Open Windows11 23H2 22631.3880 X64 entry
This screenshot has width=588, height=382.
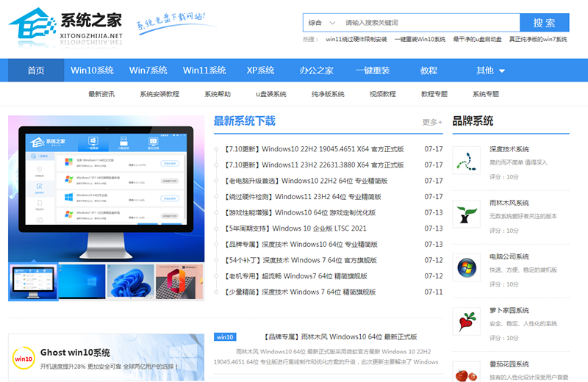tap(314, 165)
